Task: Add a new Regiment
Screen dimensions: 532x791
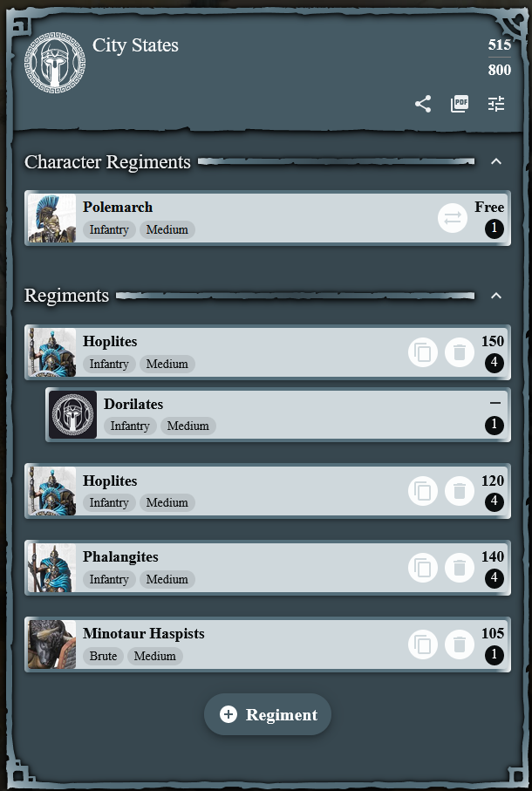Action: pyautogui.click(x=267, y=714)
